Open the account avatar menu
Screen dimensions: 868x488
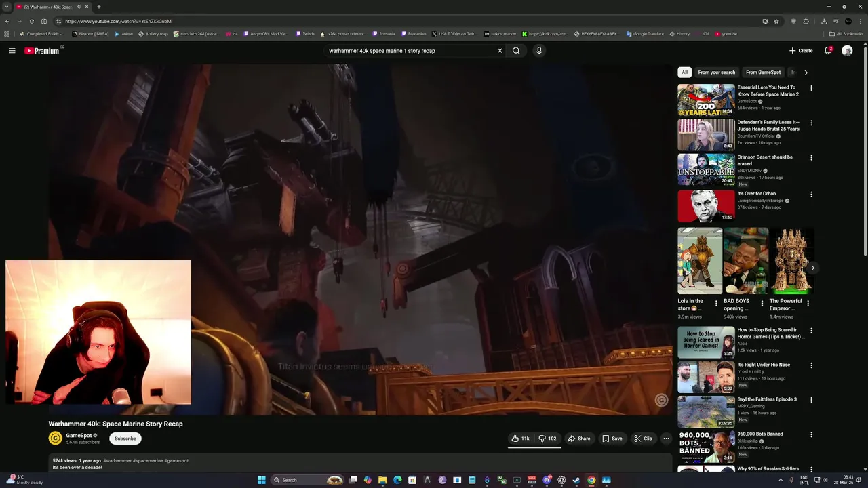pyautogui.click(x=847, y=51)
